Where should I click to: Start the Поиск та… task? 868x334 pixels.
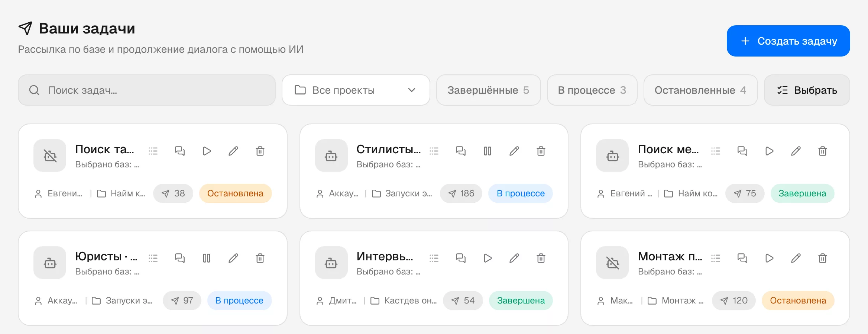207,151
